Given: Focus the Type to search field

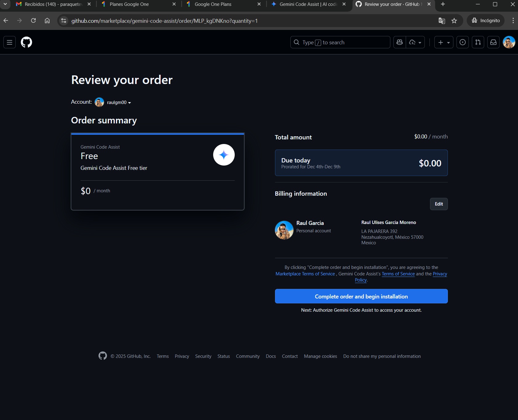Looking at the screenshot, I should pos(340,42).
